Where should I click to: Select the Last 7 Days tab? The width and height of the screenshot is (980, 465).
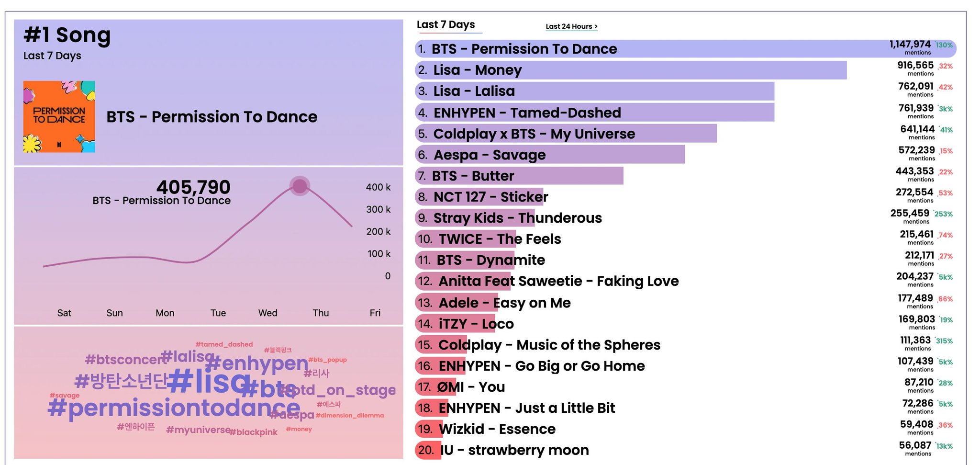tap(446, 24)
